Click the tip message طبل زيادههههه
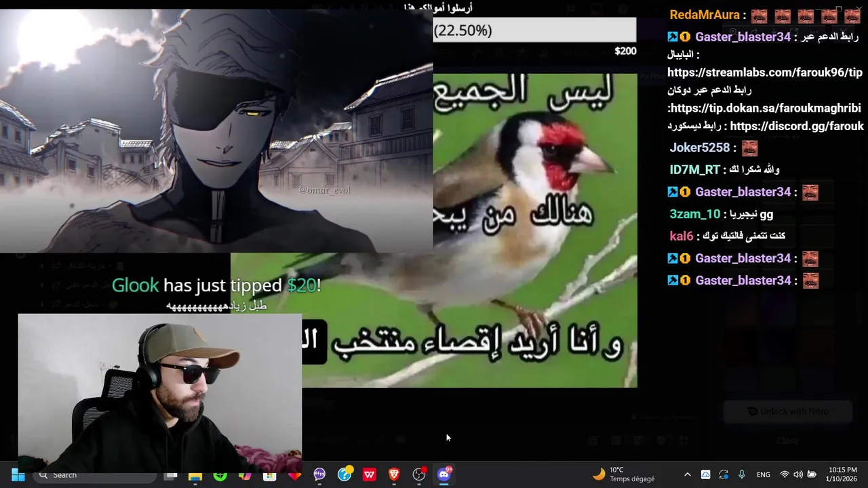This screenshot has height=488, width=868. click(216, 306)
